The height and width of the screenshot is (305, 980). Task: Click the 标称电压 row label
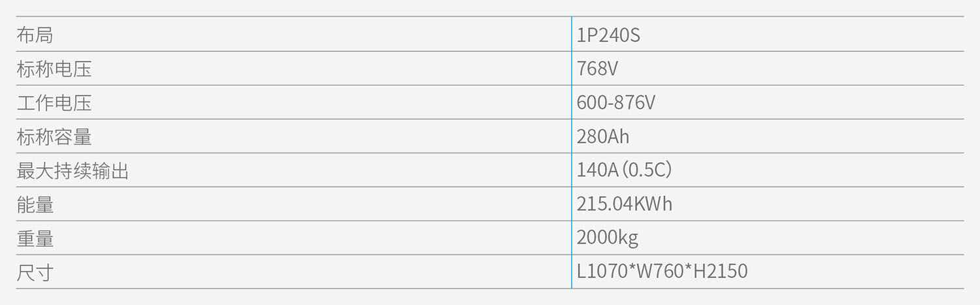click(x=54, y=69)
